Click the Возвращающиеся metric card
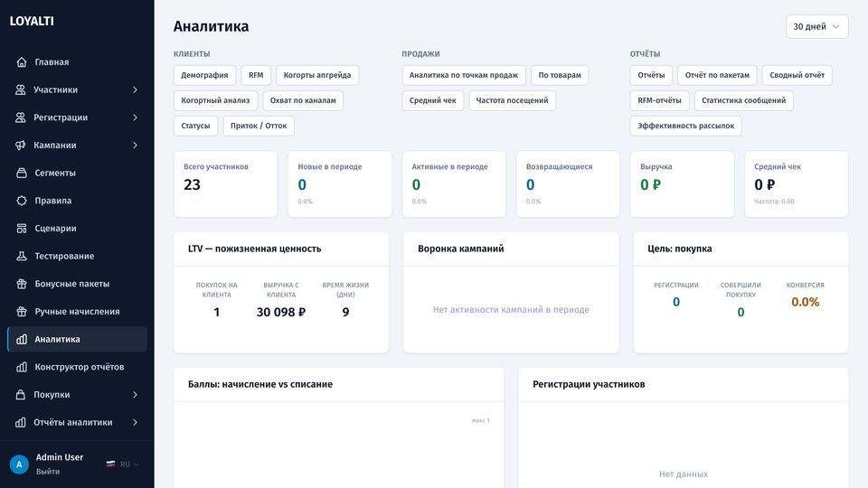The image size is (868, 488). 568,184
